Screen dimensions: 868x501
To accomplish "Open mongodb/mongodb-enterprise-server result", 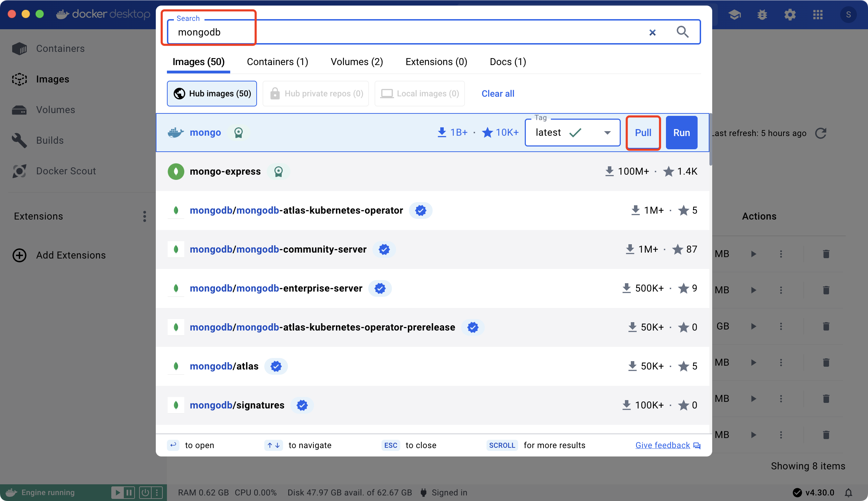I will (432, 288).
